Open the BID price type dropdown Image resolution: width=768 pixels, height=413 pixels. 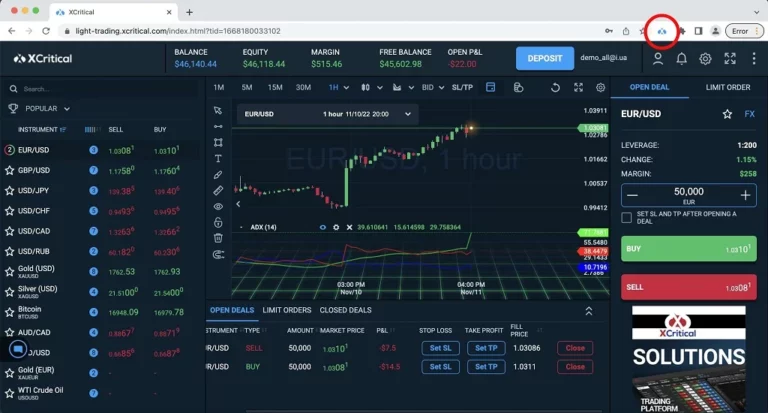pyautogui.click(x=431, y=88)
